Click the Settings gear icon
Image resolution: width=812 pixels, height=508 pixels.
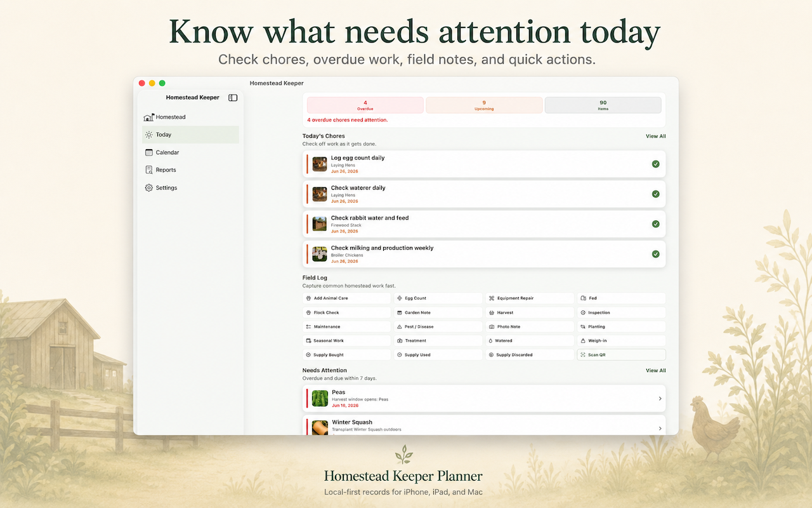(x=148, y=188)
